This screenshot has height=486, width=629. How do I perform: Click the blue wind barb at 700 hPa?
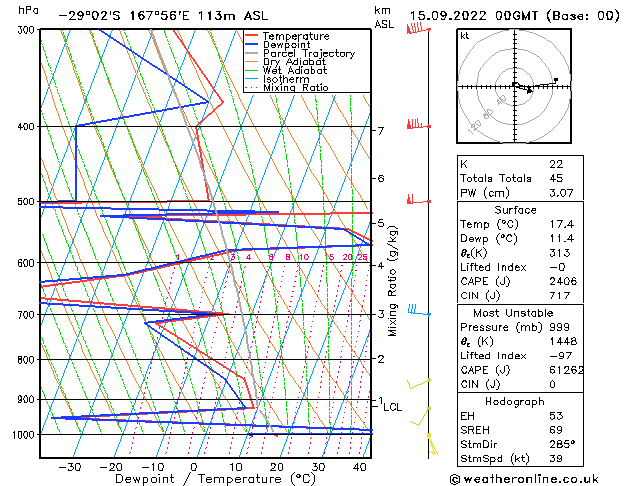[x=419, y=310]
